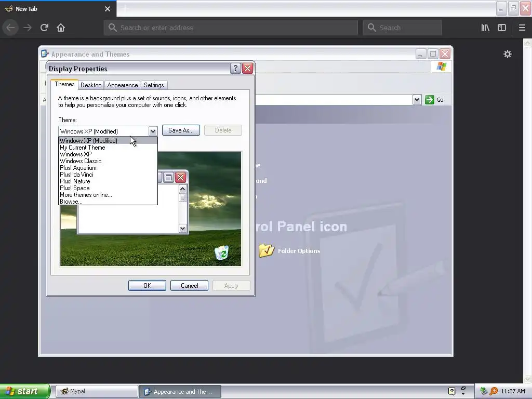Pick Plus! Space theme
The image size is (532, 399).
pos(108,188)
